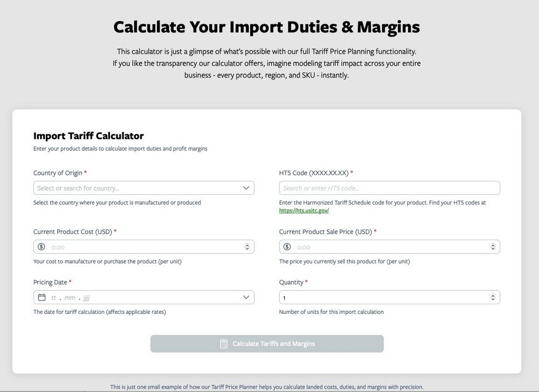The width and height of the screenshot is (539, 392).
Task: Select the Quantity input field
Action: pos(390,297)
